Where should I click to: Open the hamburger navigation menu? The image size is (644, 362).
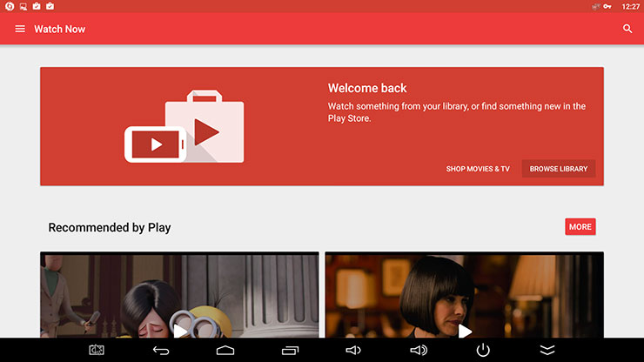tap(20, 29)
